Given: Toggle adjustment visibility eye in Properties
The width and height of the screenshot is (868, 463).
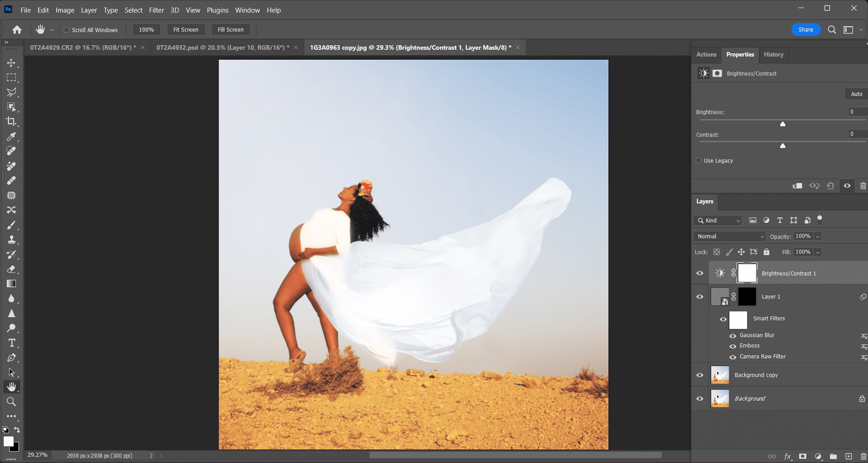Looking at the screenshot, I should click(x=847, y=186).
